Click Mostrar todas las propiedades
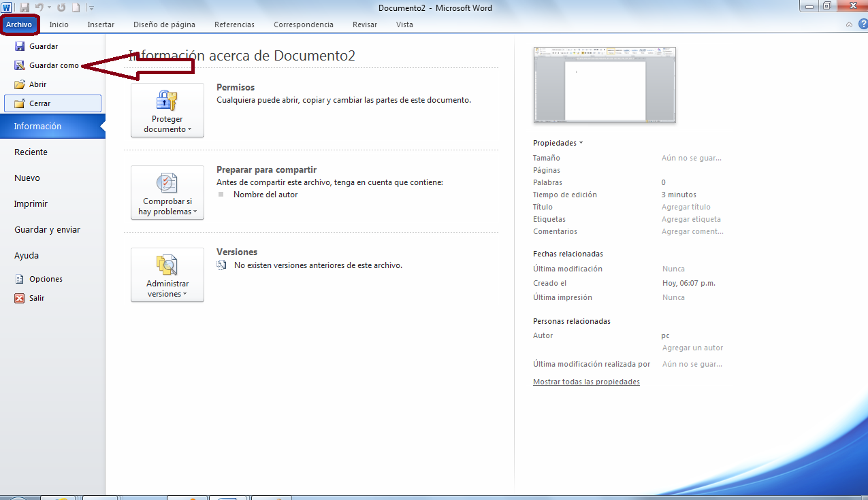Viewport: 868px width, 500px height. pyautogui.click(x=586, y=381)
